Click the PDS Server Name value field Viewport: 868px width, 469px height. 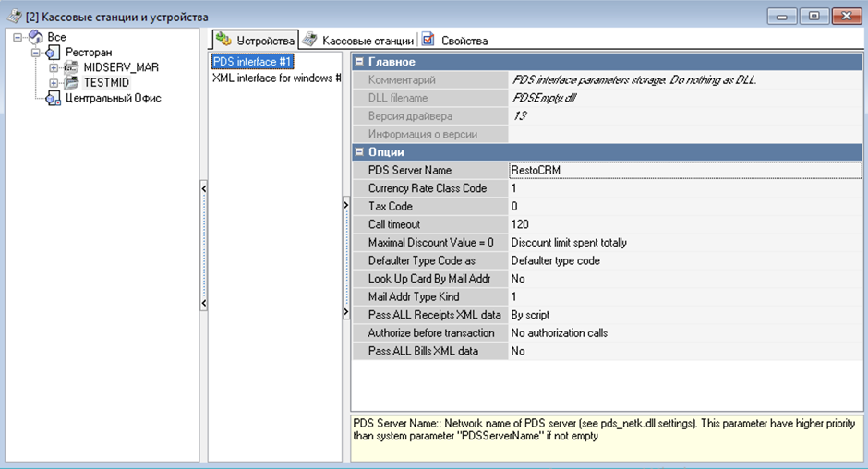coord(683,171)
